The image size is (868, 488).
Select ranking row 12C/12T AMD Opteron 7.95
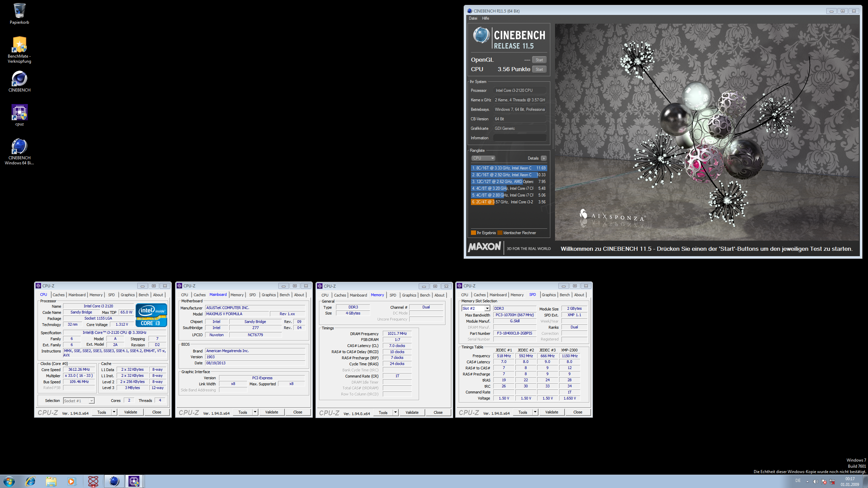point(509,182)
